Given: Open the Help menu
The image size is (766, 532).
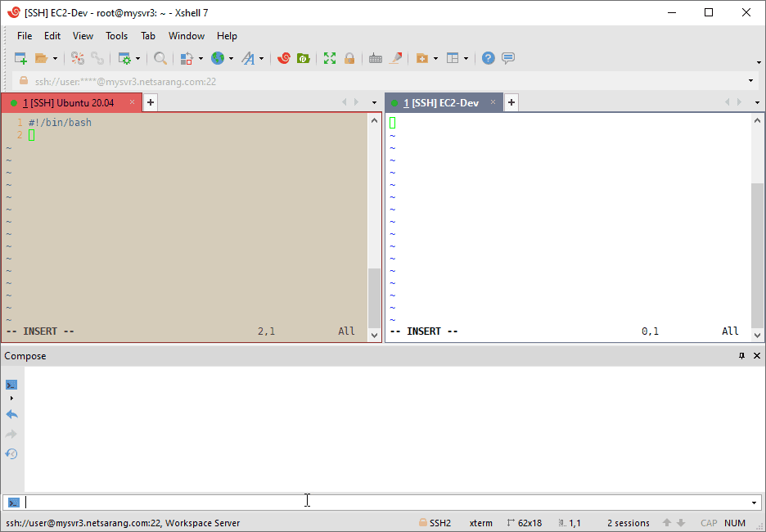Looking at the screenshot, I should [x=228, y=36].
